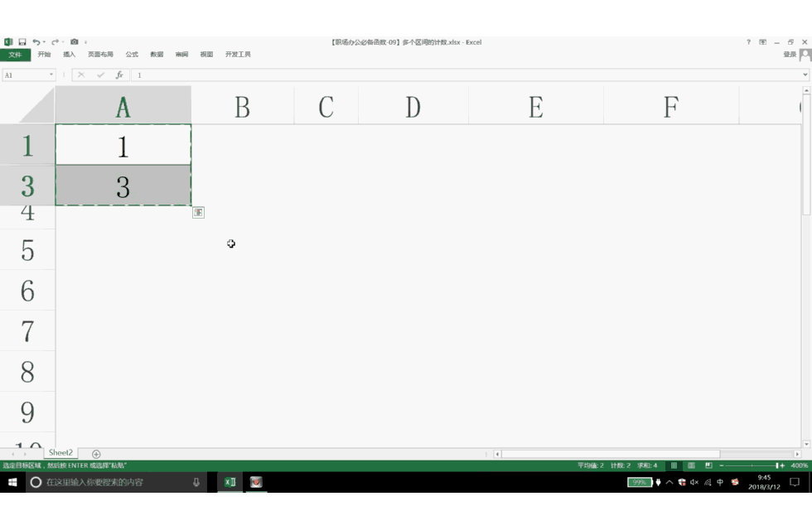Select row 3 header
Screen dimensions: 812x530
(x=27, y=185)
